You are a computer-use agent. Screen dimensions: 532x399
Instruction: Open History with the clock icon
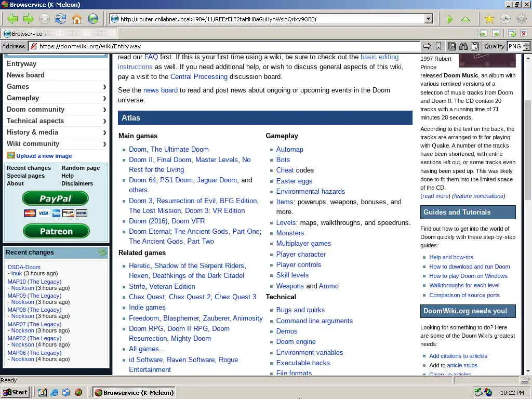(x=505, y=19)
